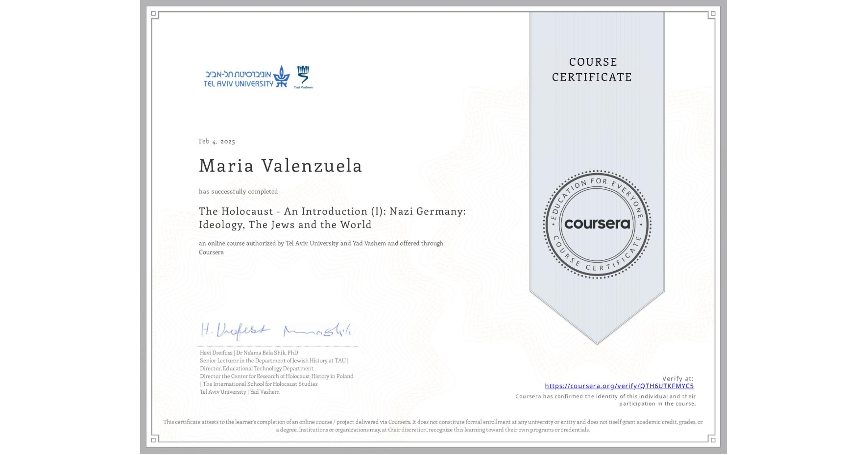Click 'Director the Center for Research' line
The height and width of the screenshot is (455, 868).
tap(277, 376)
